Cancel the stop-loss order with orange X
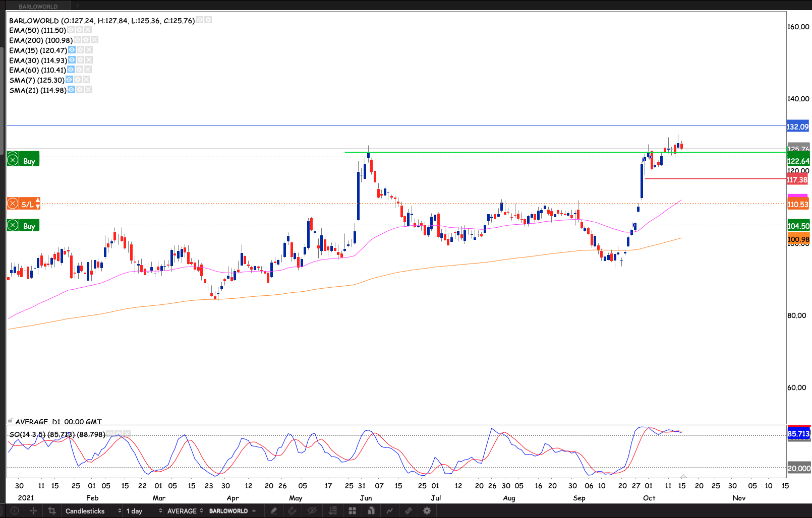812x518 pixels. click(x=13, y=204)
